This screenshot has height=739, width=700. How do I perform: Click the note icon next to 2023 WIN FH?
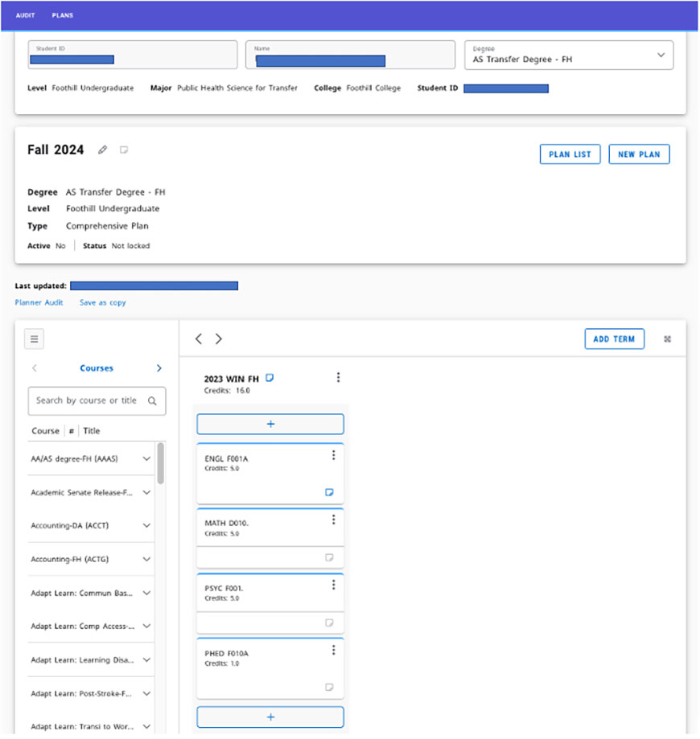tap(270, 377)
